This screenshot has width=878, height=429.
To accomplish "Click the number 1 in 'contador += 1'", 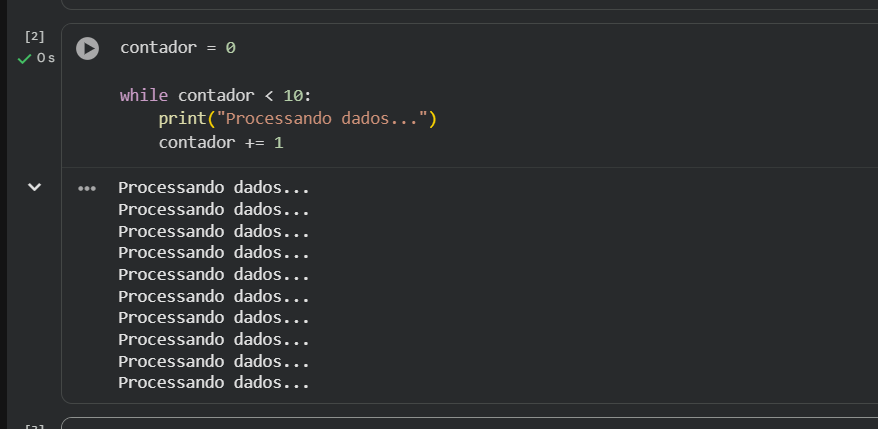I will (x=278, y=143).
